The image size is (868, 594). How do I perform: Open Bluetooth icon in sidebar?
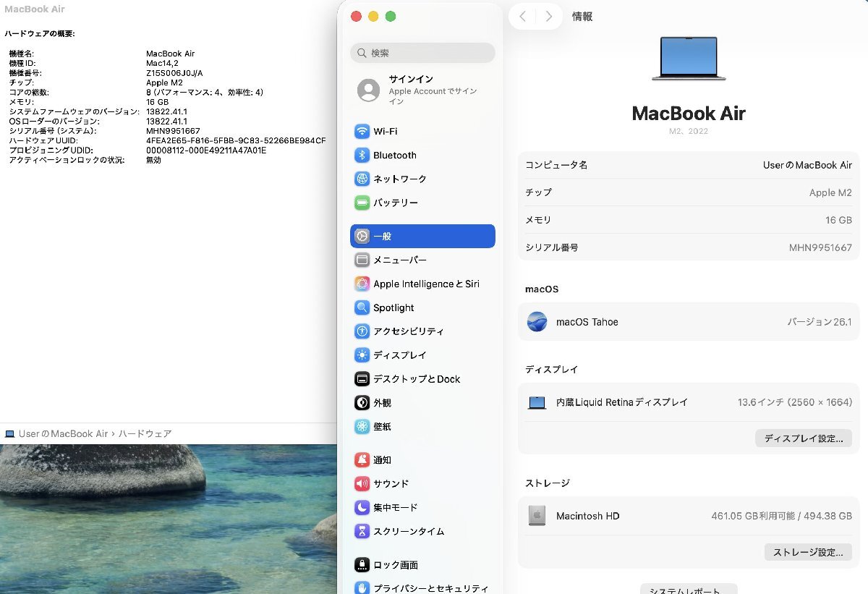[x=362, y=156]
